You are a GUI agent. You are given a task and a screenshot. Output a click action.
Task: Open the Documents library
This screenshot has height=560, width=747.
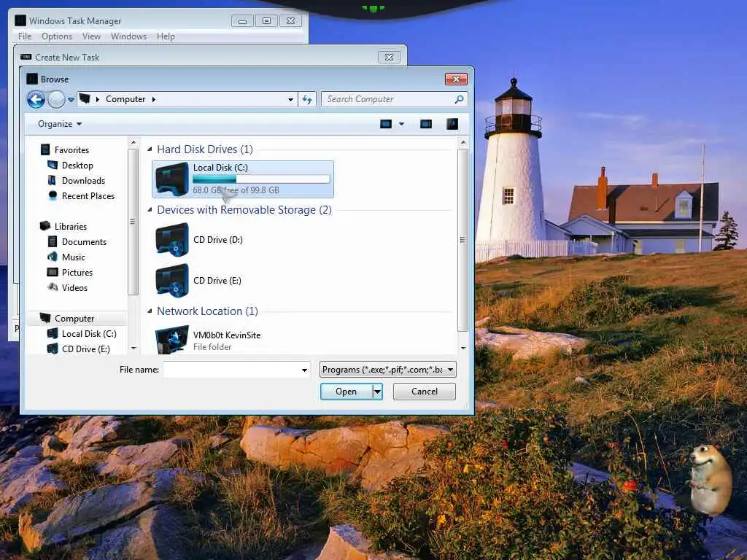[x=84, y=242]
